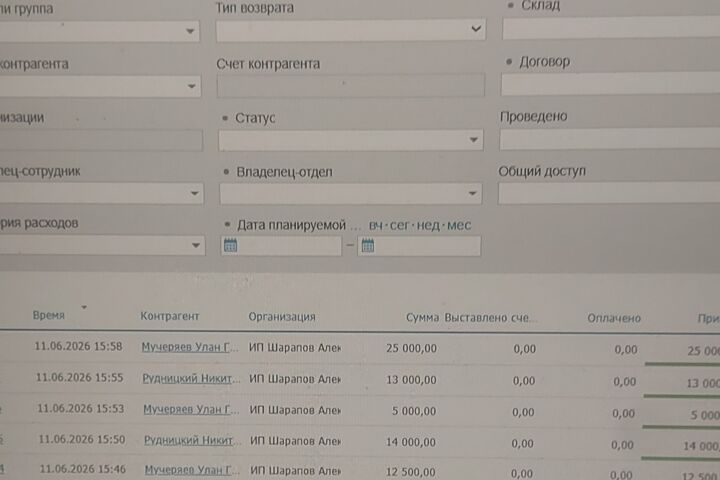Click the 14 000,00 Сумма cell
The image size is (720, 480).
[411, 442]
